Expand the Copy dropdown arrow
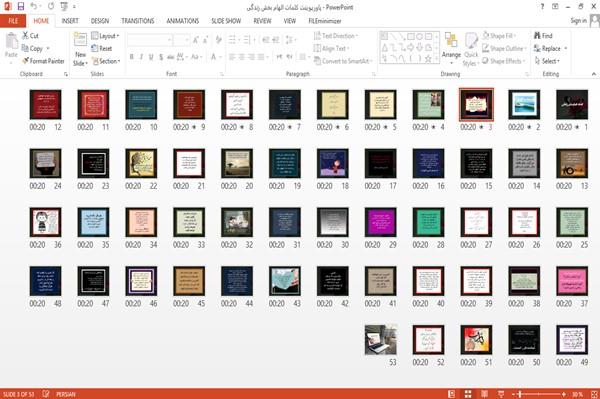The width and height of the screenshot is (600, 399). (x=48, y=49)
